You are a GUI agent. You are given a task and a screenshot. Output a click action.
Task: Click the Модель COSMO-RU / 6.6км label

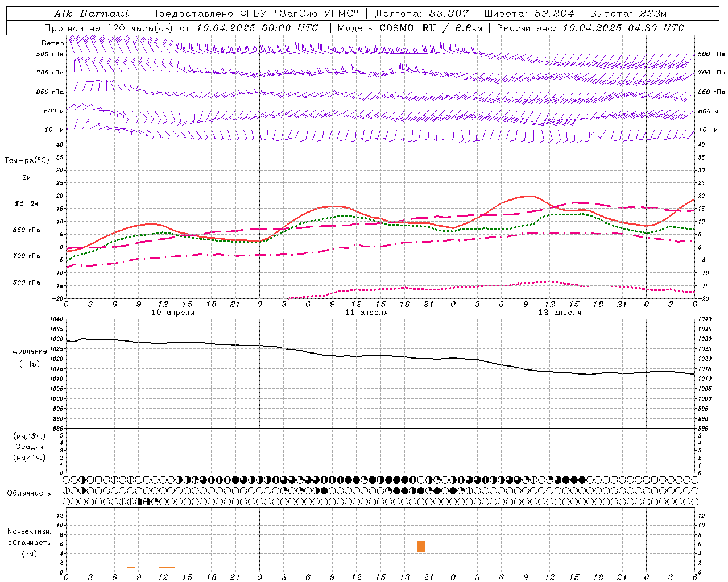(409, 28)
